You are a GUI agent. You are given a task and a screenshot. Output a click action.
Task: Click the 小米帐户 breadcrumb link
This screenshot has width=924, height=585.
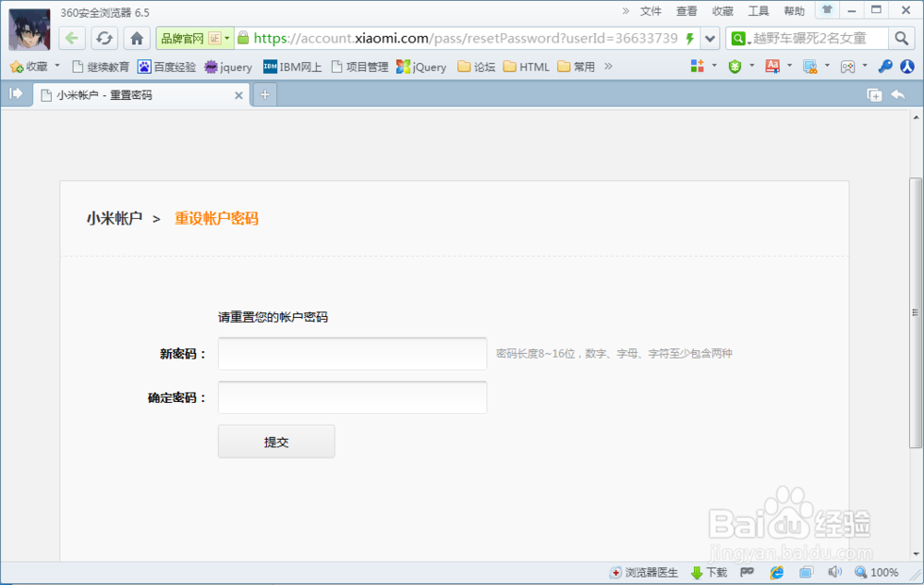point(115,218)
